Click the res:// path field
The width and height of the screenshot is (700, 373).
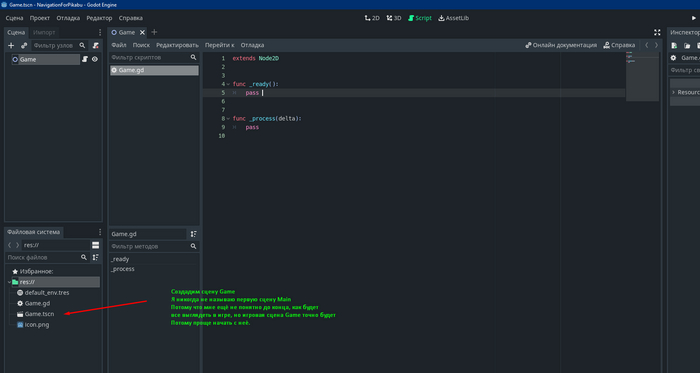[56, 245]
